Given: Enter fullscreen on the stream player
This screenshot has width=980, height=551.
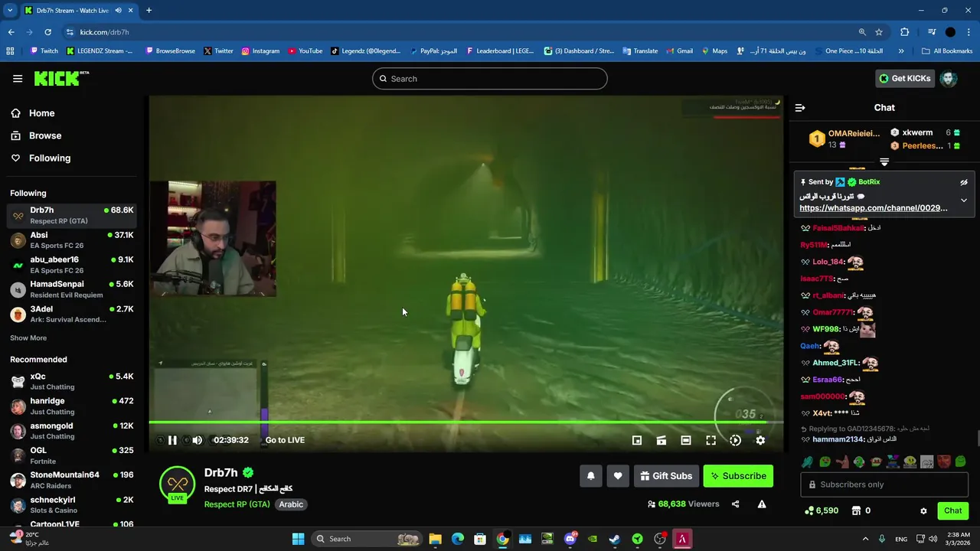Looking at the screenshot, I should (x=710, y=440).
